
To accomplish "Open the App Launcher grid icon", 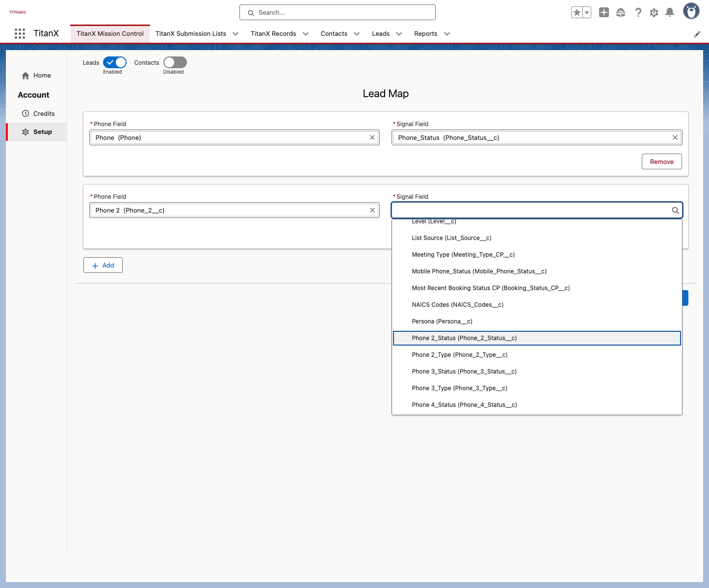I will (x=20, y=33).
